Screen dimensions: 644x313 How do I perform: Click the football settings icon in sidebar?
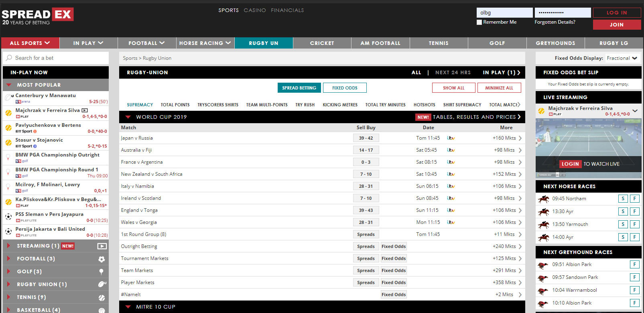(x=102, y=259)
